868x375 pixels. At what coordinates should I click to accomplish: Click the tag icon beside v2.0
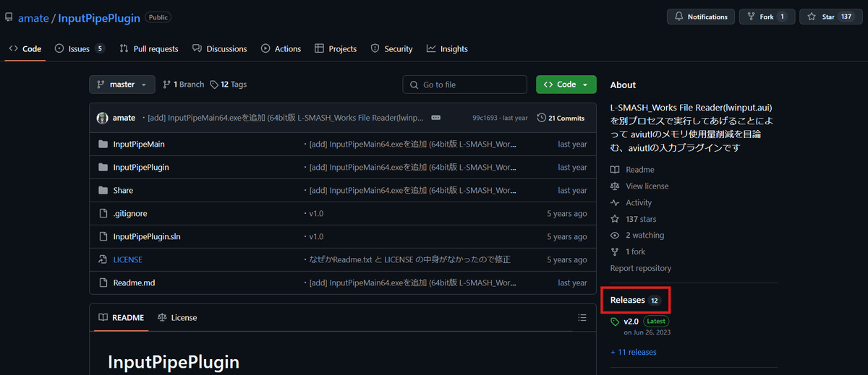click(615, 322)
